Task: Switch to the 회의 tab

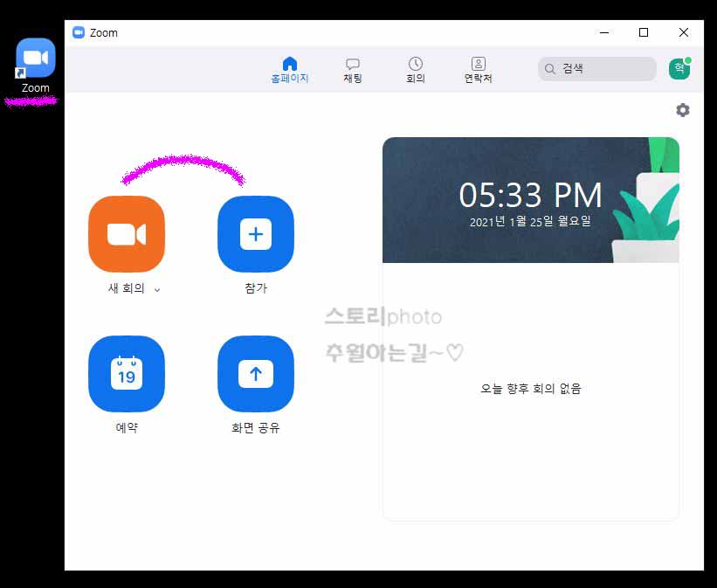Action: [415, 70]
